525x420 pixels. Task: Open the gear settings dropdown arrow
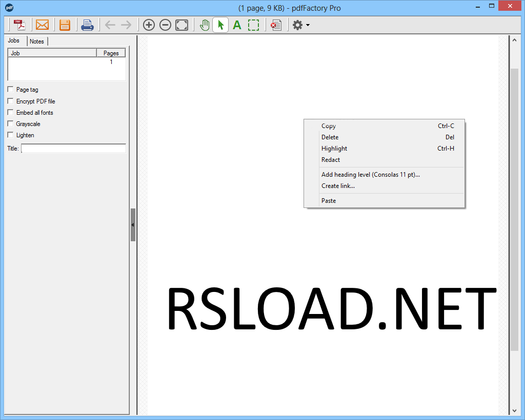[308, 25]
